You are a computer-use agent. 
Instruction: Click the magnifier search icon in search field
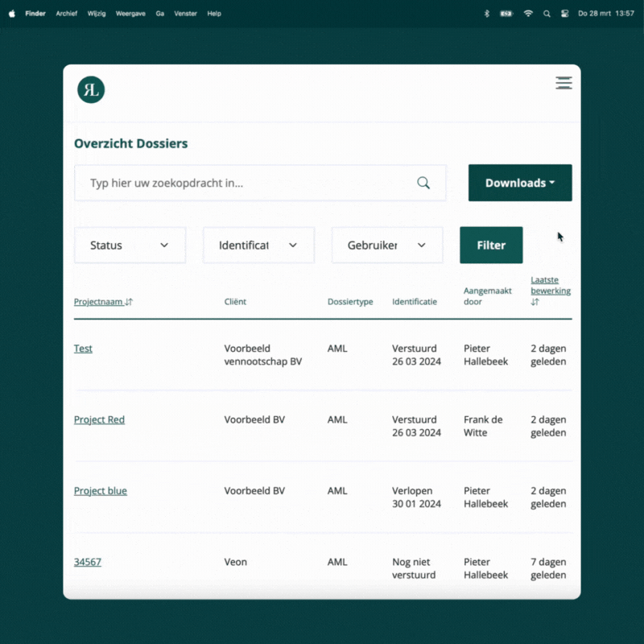click(x=423, y=183)
